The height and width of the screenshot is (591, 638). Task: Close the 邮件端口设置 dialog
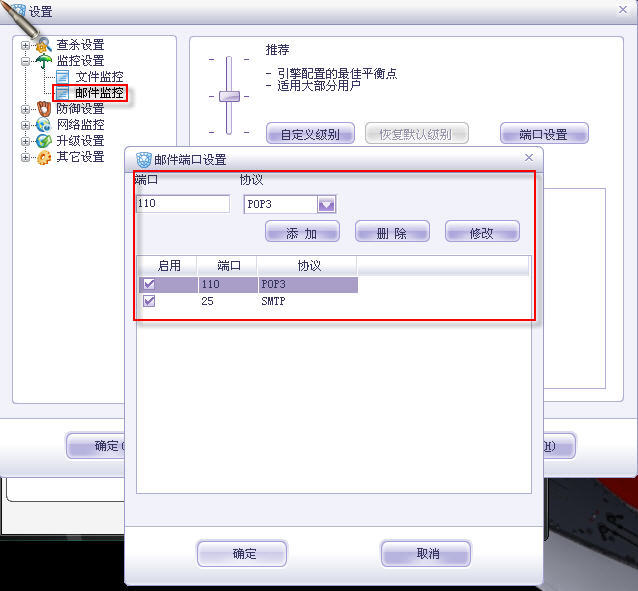[x=529, y=158]
